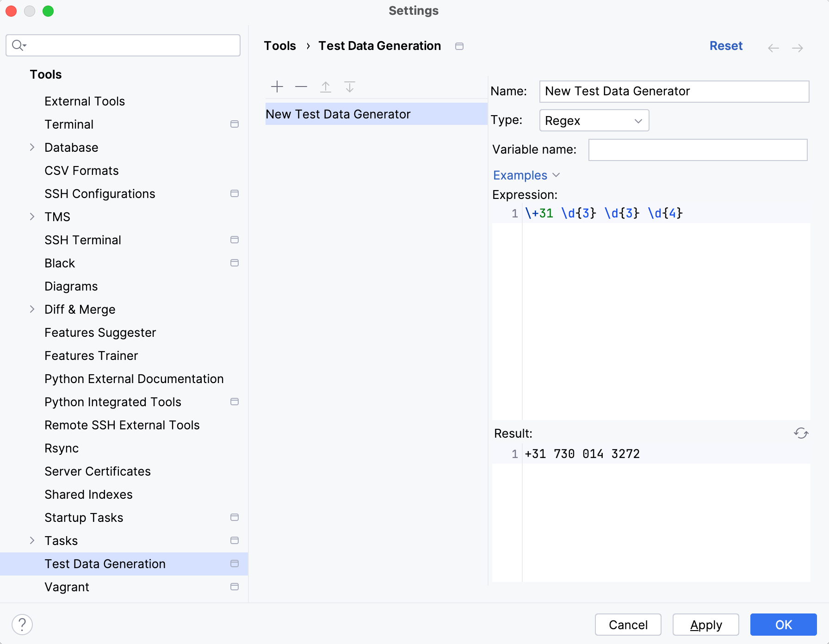Screen dimensions: 829x644
Task: Click the project icon beside Terminal
Action: click(235, 124)
